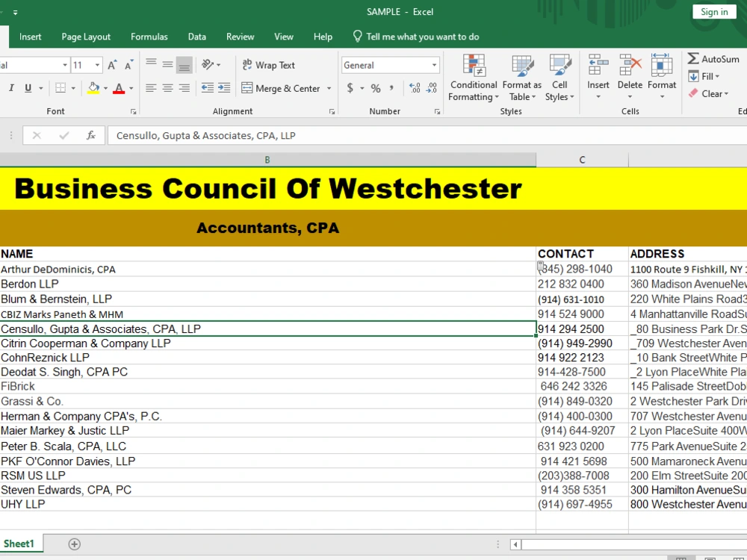Click Tell me what you want to do
This screenshot has height=560, width=747.
pyautogui.click(x=416, y=37)
